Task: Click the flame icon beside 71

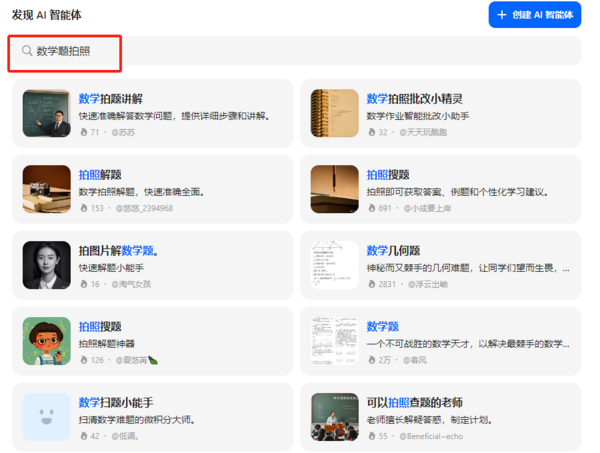Action: (84, 132)
